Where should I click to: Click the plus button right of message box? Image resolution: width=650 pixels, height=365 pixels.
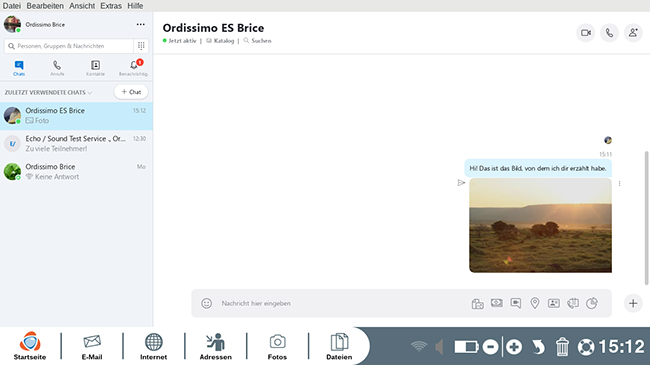tap(633, 303)
